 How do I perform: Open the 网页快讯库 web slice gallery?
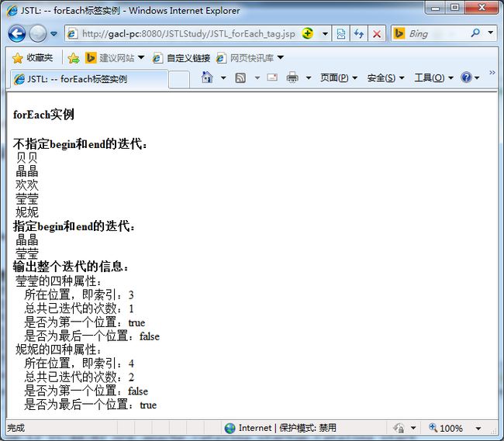click(245, 58)
